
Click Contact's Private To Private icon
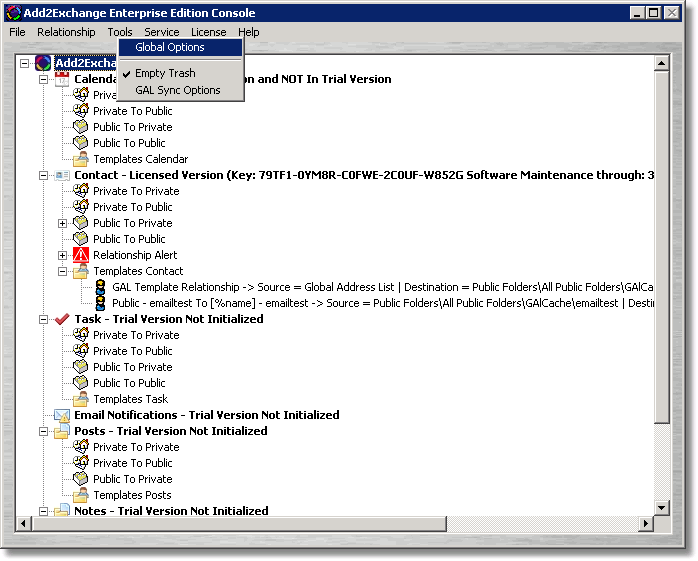81,191
